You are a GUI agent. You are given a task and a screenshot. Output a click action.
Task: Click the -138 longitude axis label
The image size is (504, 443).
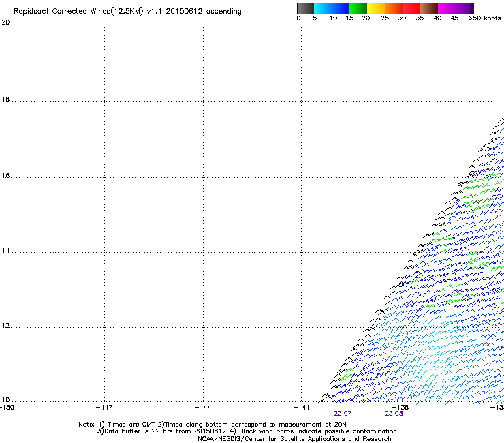click(x=400, y=408)
